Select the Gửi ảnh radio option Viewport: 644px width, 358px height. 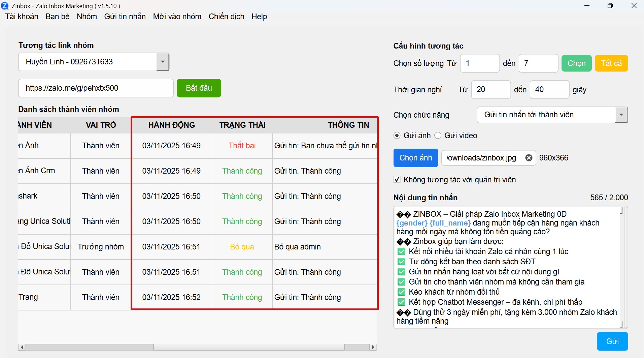397,136
